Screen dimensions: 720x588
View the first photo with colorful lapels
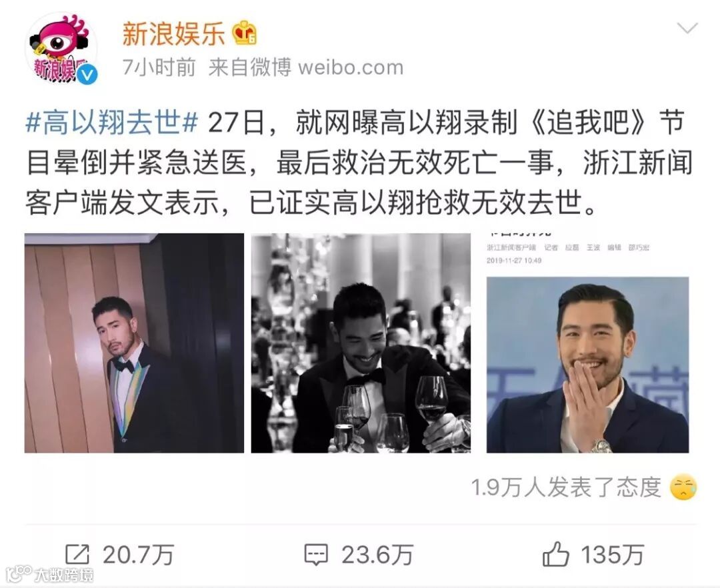coord(134,343)
